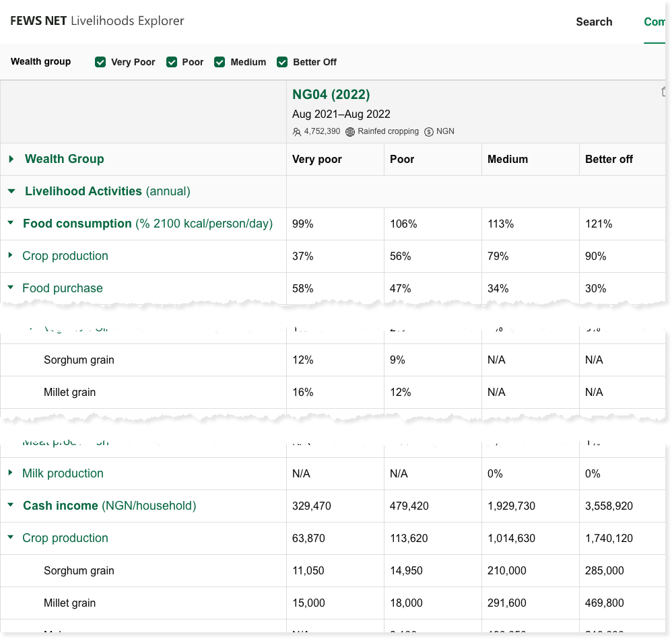The image size is (672, 639).
Task: Toggle the Better Off wealth group checkbox
Action: (x=282, y=62)
